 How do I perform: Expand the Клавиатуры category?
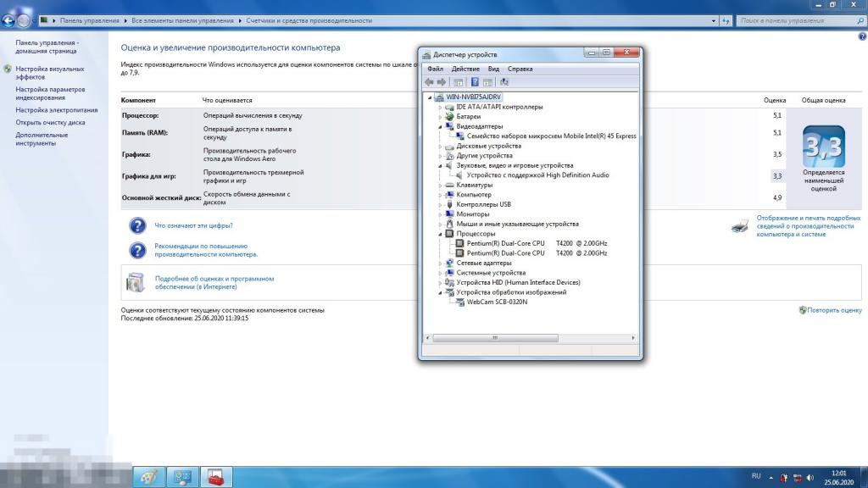[x=440, y=186]
